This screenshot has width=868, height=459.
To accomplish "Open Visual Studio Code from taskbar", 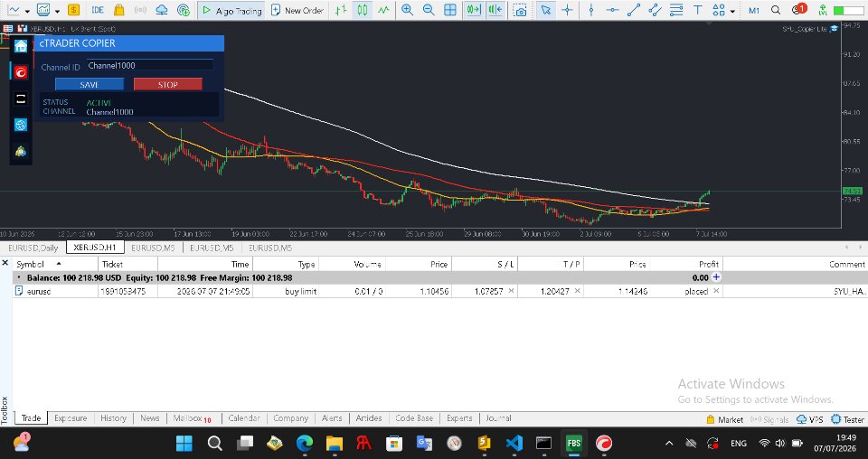I will tap(514, 443).
